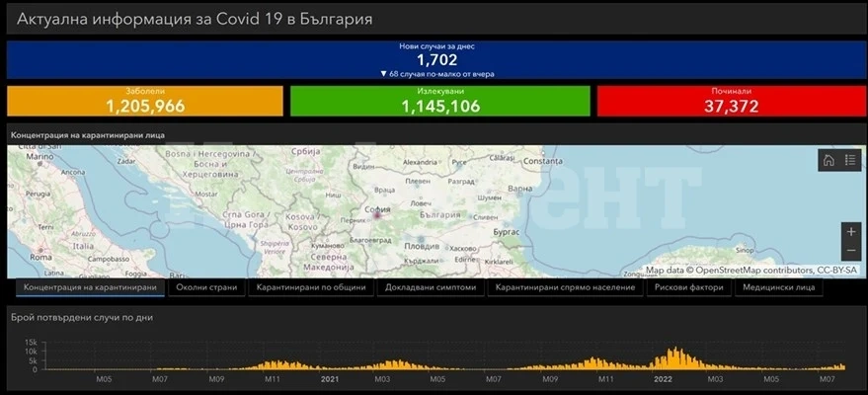The image size is (868, 395).
Task: Click the Constanța label on the map
Action: point(542,162)
